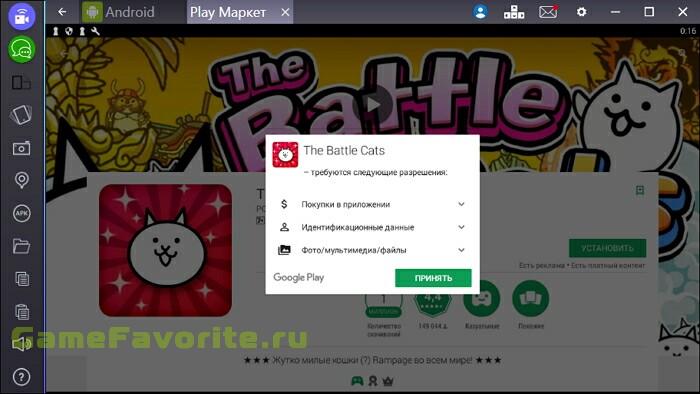Click the ПРИНЯТЬ accept button
The width and height of the screenshot is (700, 394).
tap(433, 278)
